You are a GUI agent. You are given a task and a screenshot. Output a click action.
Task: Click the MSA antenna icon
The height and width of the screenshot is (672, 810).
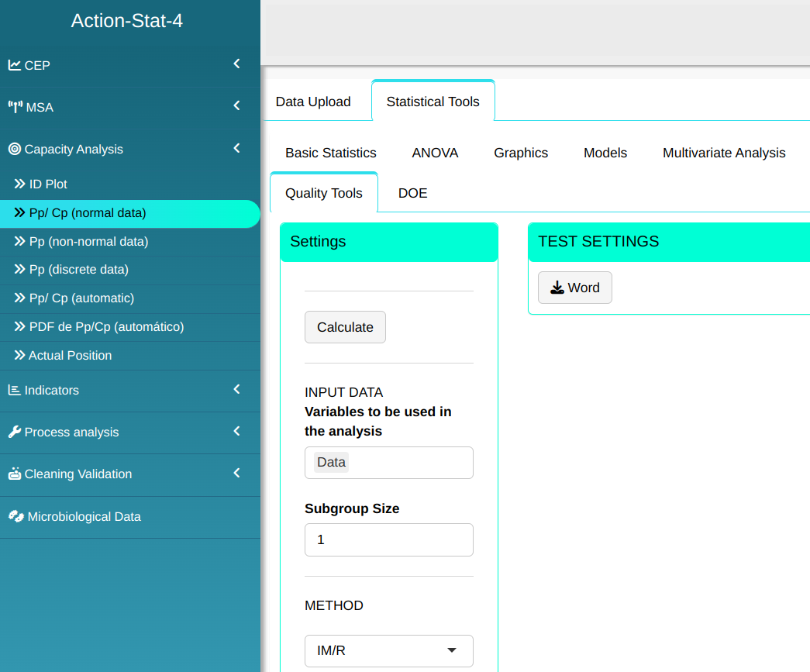15,107
